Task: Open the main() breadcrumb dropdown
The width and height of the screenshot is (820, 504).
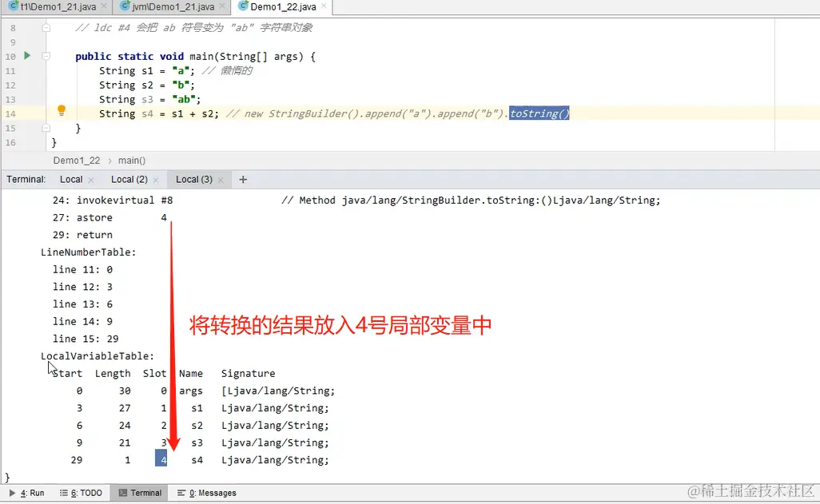Action: (131, 160)
